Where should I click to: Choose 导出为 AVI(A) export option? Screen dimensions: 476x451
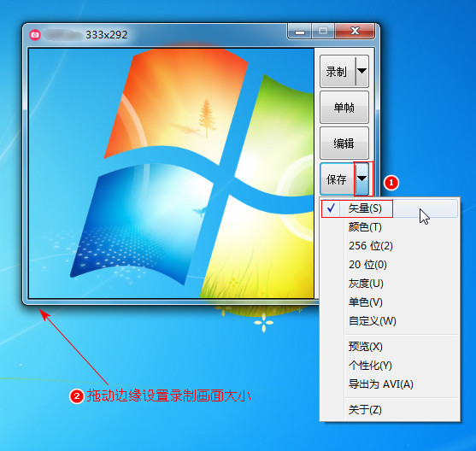coord(389,384)
